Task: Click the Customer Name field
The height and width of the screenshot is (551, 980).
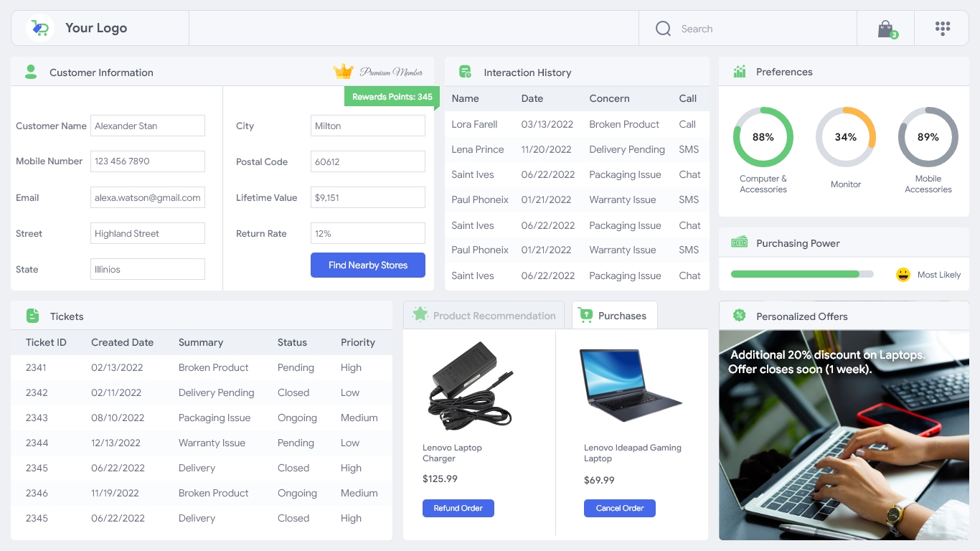Action: (148, 126)
